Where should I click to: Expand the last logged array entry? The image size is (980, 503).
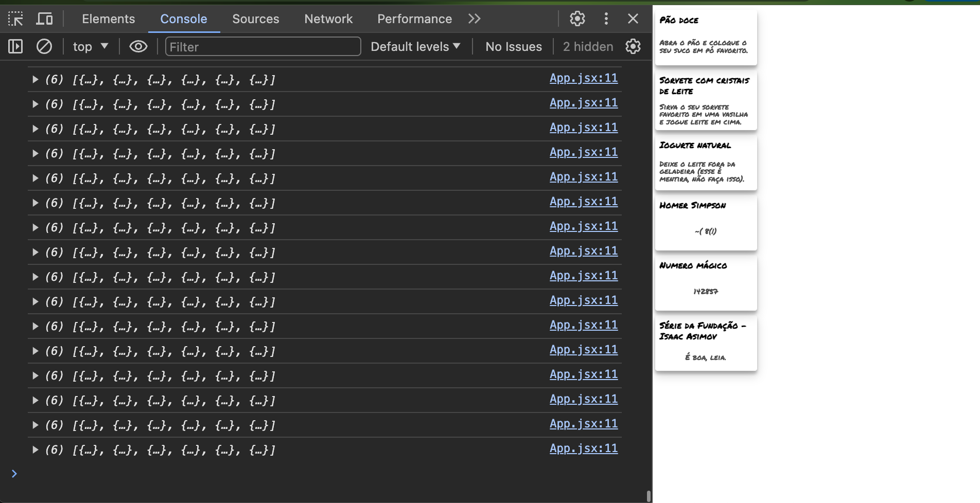[x=36, y=450]
